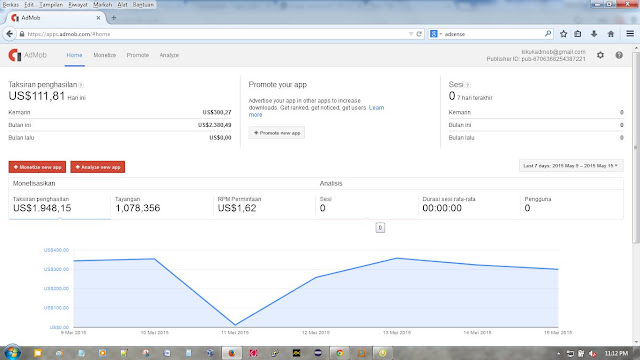Open the help question mark icon
Image resolution: width=640 pixels, height=360 pixels.
[x=619, y=55]
